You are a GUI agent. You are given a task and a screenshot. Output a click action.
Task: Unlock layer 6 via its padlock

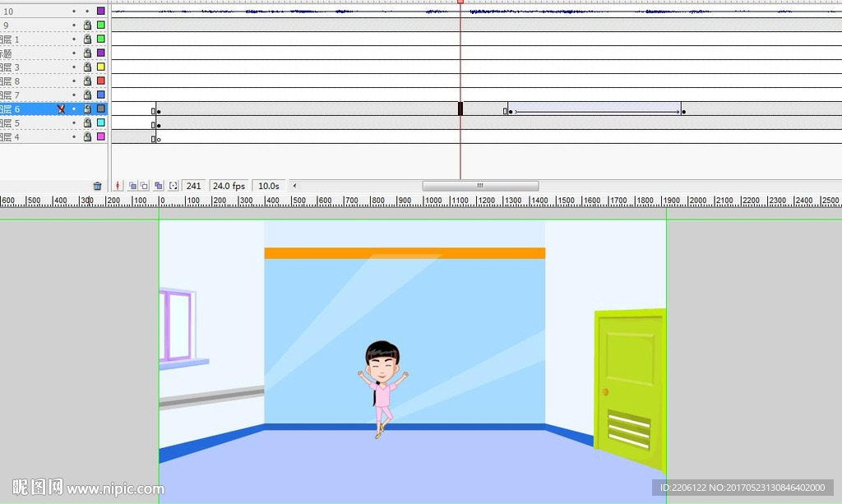tap(87, 109)
